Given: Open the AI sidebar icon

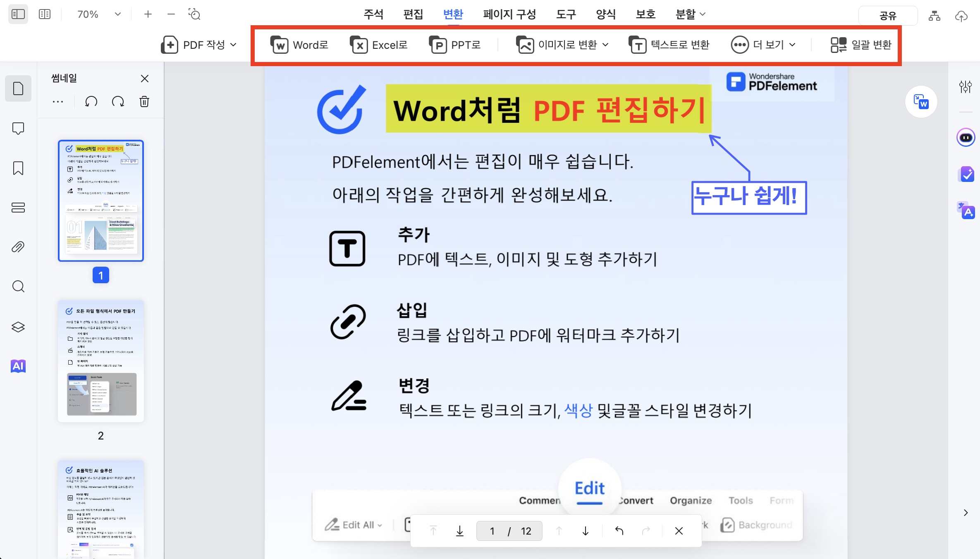Looking at the screenshot, I should point(18,366).
